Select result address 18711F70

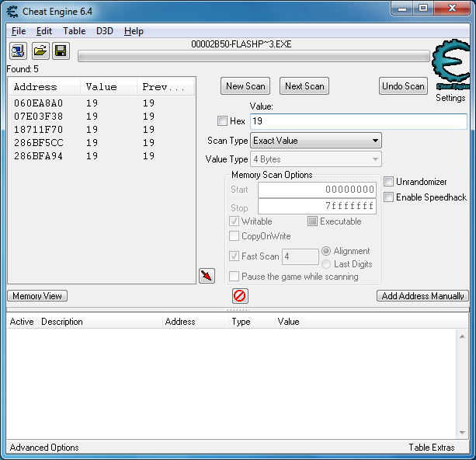coord(39,130)
